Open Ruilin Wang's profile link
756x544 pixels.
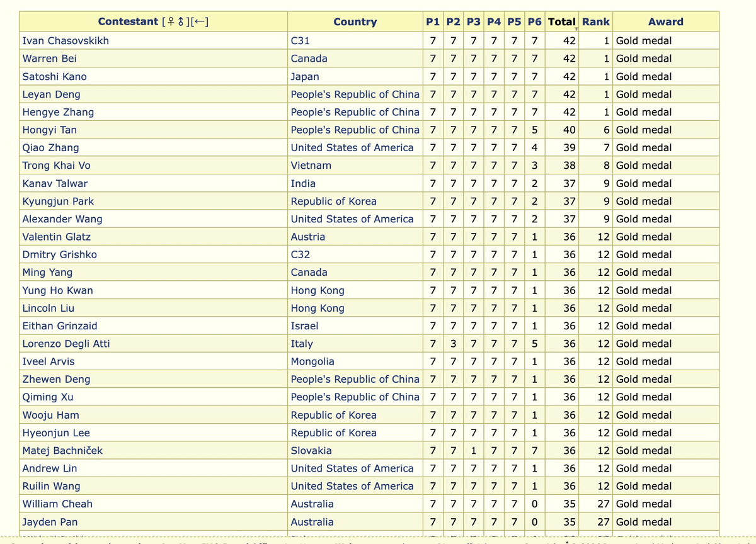pyautogui.click(x=51, y=487)
